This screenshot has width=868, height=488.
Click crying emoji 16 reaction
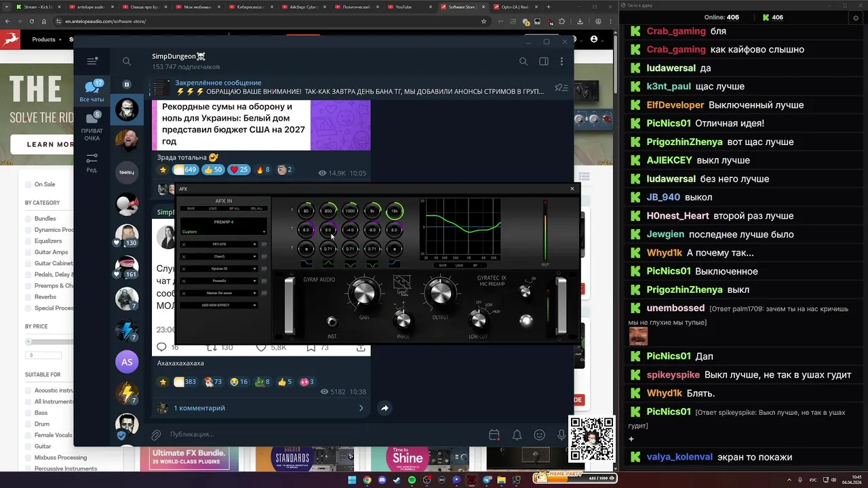pos(239,382)
